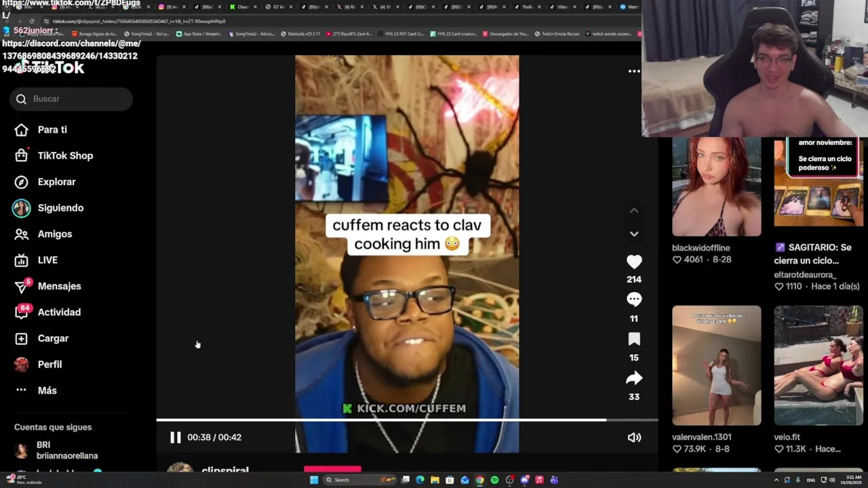Image resolution: width=868 pixels, height=488 pixels.
Task: Open the Siguiendo feed
Action: tap(60, 207)
